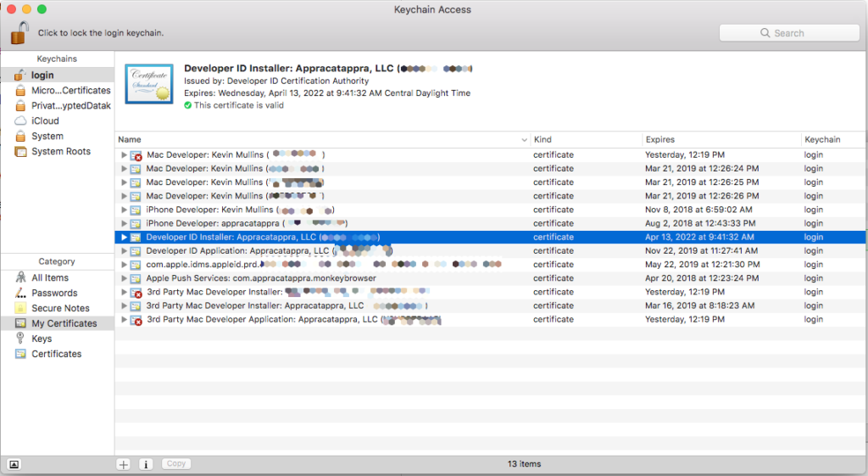Expand the Developer ID Installer certificate row

124,237
